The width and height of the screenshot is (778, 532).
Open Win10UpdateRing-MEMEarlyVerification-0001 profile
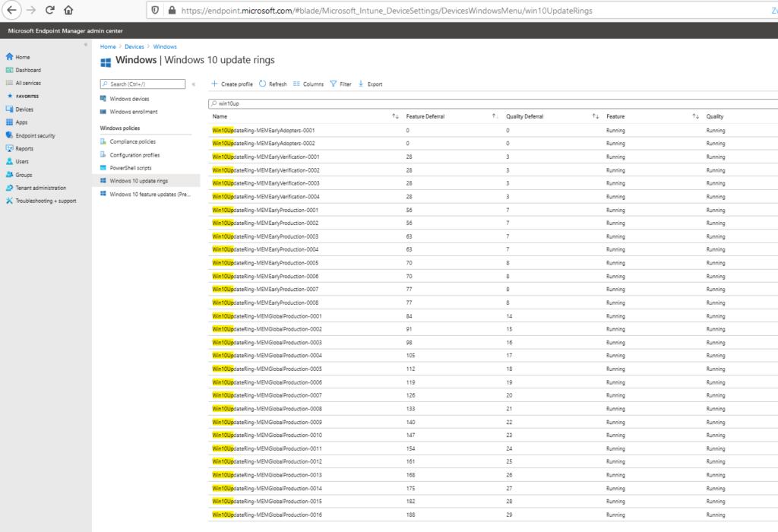[266, 157]
